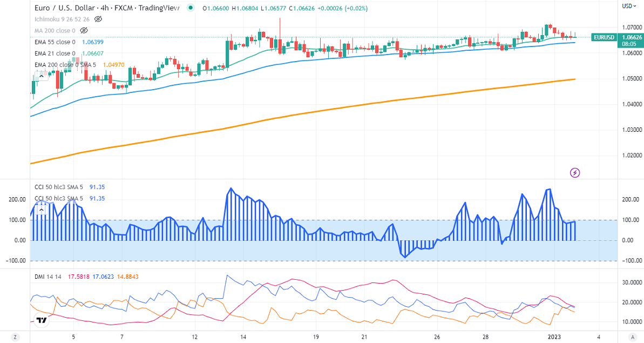Click the 12 date label on time axis

[x=195, y=337]
